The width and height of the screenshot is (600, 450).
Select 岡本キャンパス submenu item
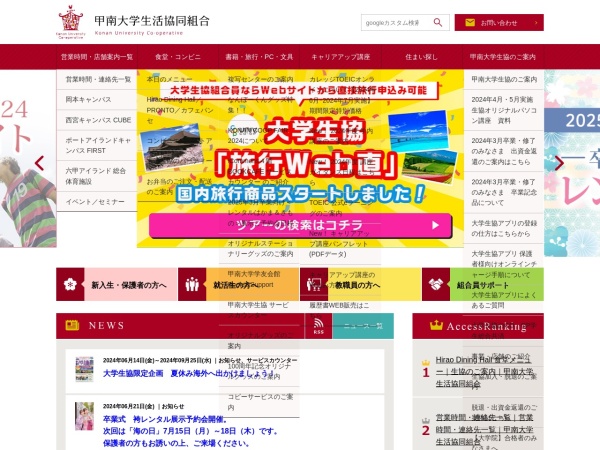tap(97, 99)
